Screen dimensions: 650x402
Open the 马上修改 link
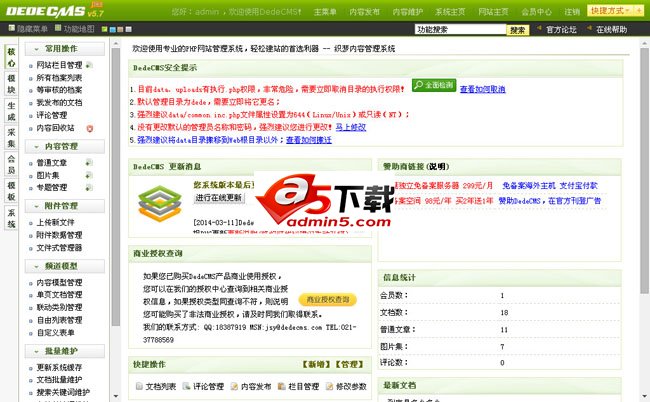coord(351,127)
